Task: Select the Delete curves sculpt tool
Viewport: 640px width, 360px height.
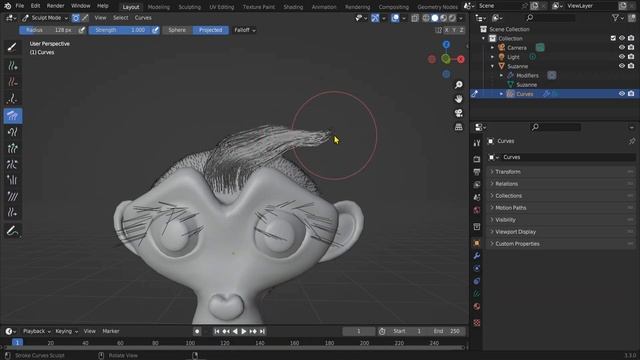Action: [x=12, y=82]
